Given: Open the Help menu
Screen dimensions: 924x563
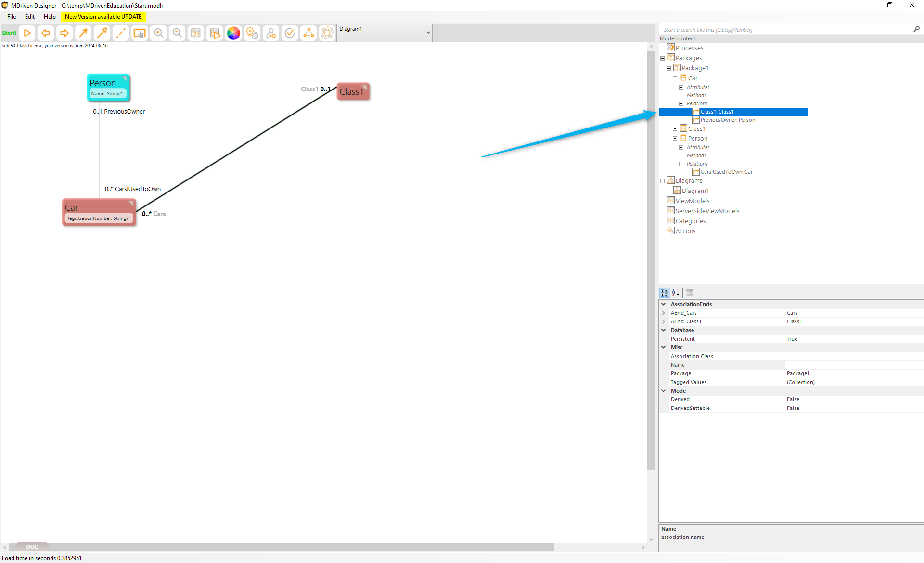Looking at the screenshot, I should point(50,16).
